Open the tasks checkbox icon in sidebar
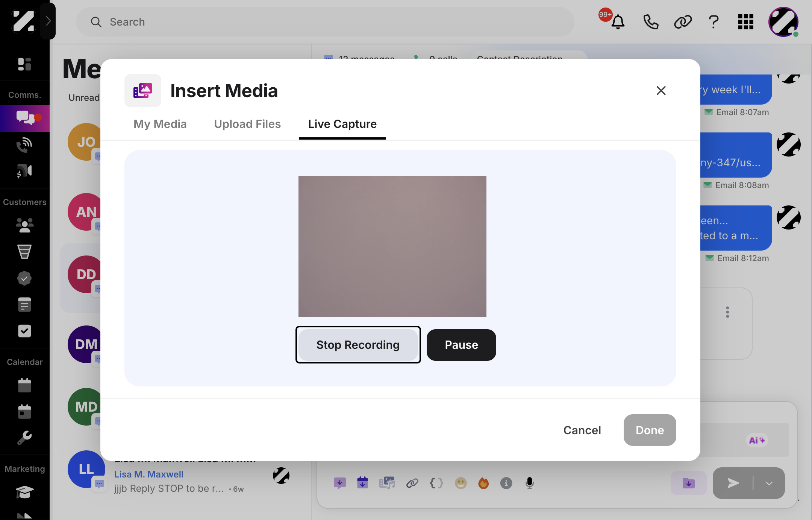This screenshot has height=520, width=812. click(x=24, y=331)
